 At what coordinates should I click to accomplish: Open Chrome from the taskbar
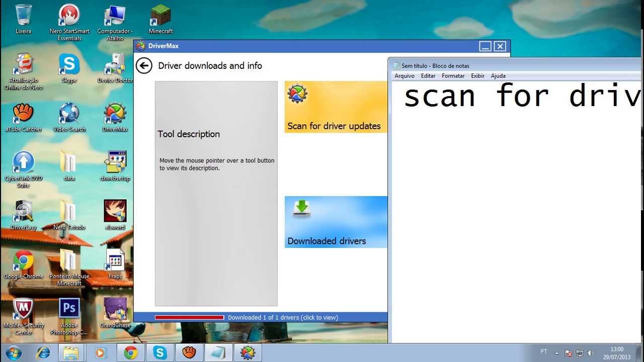[x=131, y=353]
